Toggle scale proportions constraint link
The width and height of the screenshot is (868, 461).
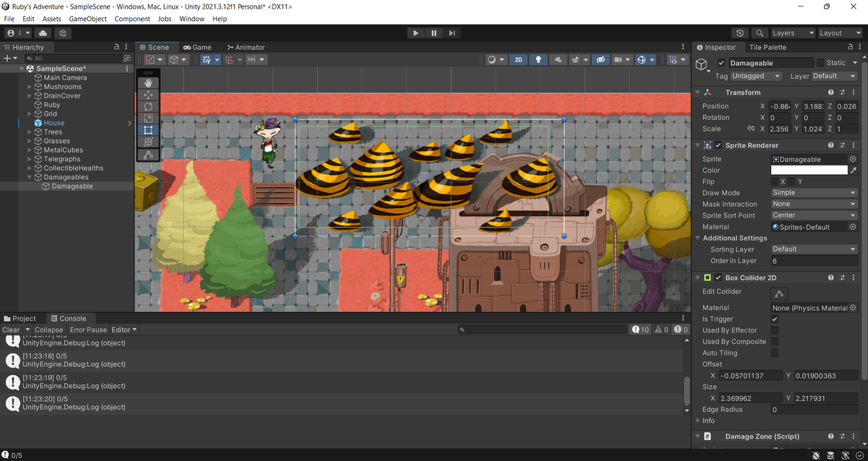(x=751, y=129)
